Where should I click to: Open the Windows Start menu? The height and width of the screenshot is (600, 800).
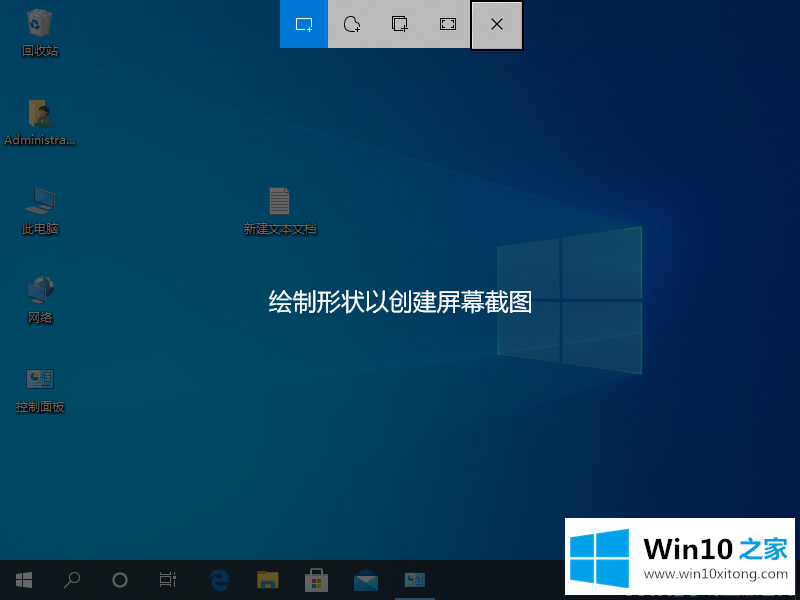point(24,580)
